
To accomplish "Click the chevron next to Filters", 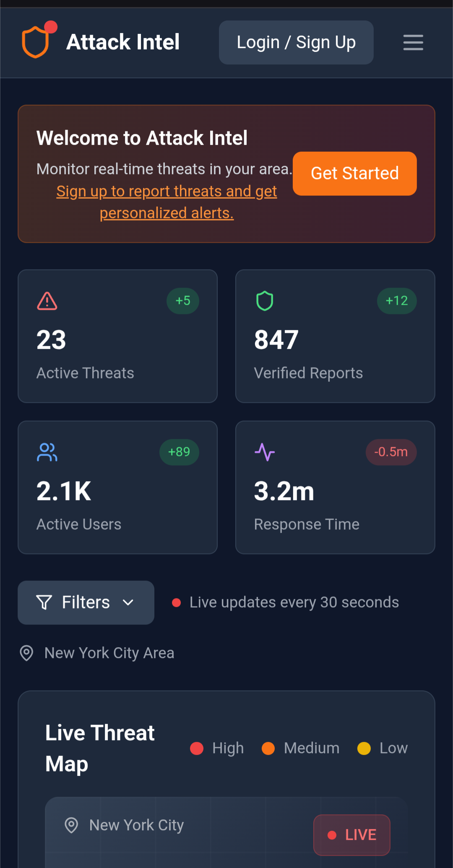I will tap(128, 603).
